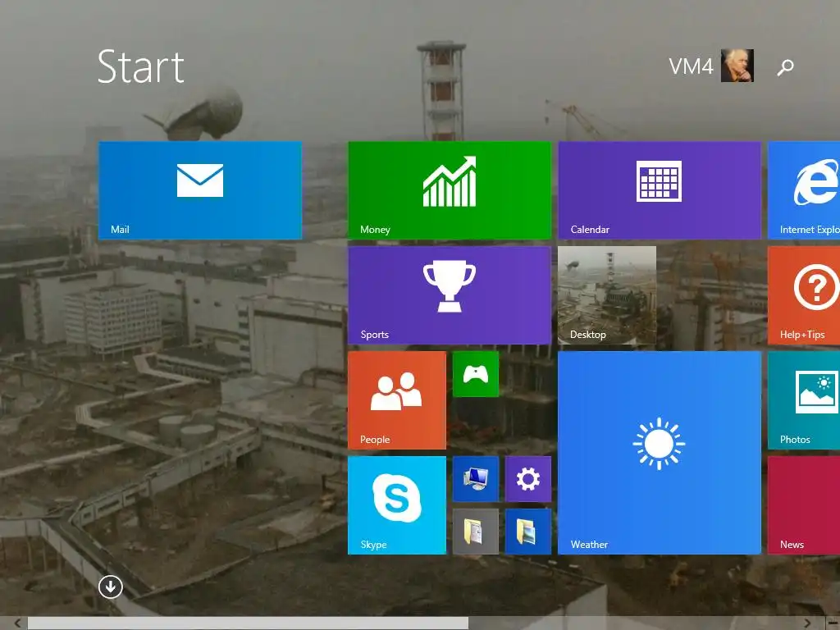The width and height of the screenshot is (840, 630).
Task: Open the Weather tile
Action: pyautogui.click(x=660, y=453)
